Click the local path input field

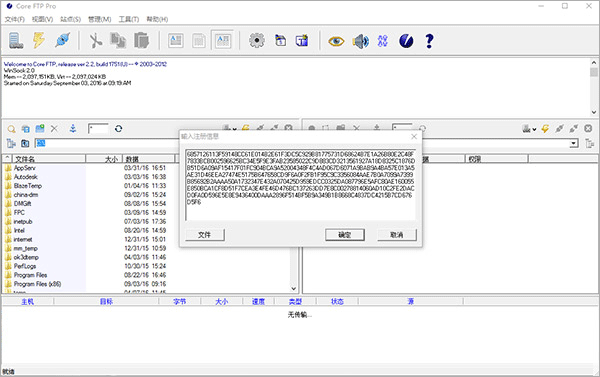click(107, 143)
